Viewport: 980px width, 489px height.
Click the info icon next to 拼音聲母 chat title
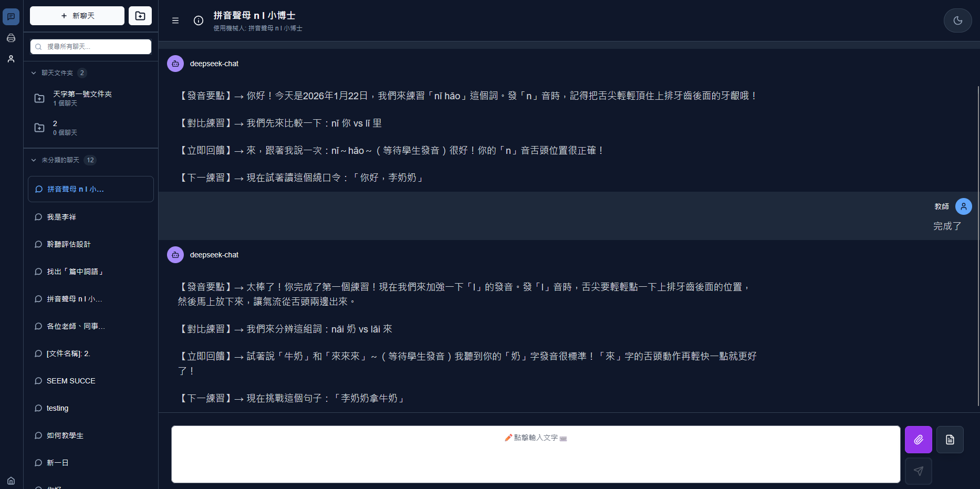click(x=198, y=20)
